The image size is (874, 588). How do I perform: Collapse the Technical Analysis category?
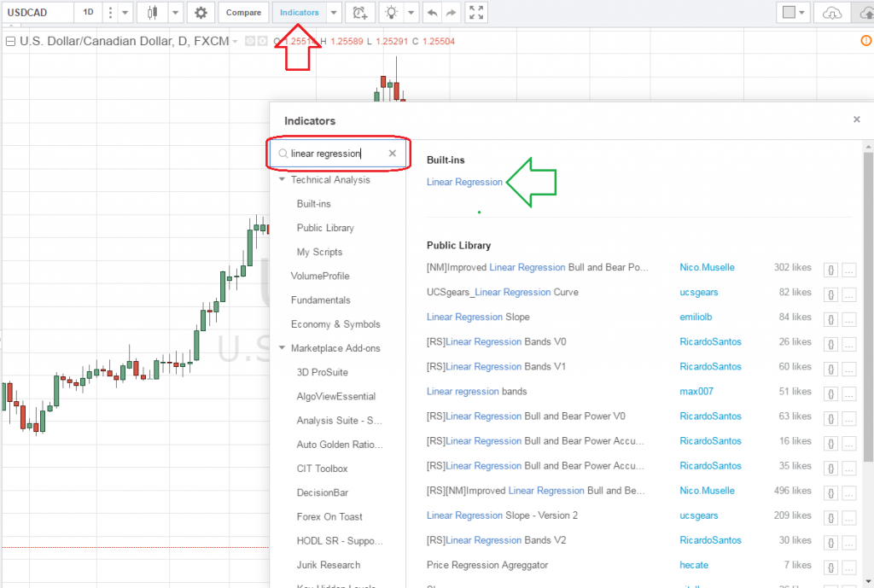(282, 179)
